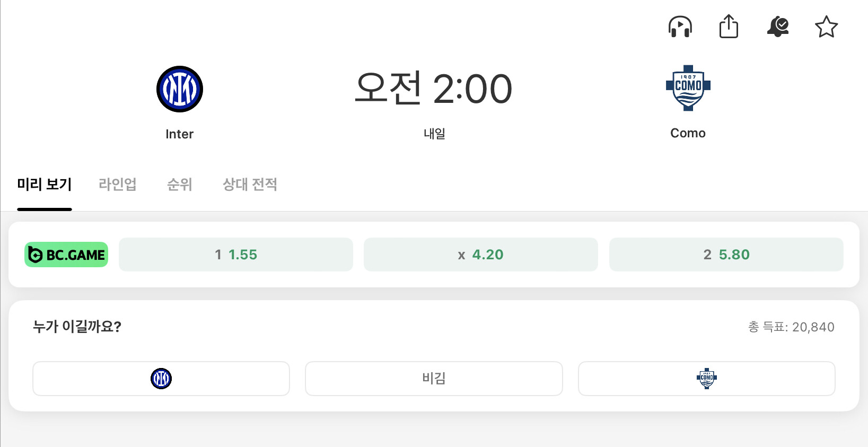Vote for Inter to win
The width and height of the screenshot is (868, 447).
tap(161, 379)
